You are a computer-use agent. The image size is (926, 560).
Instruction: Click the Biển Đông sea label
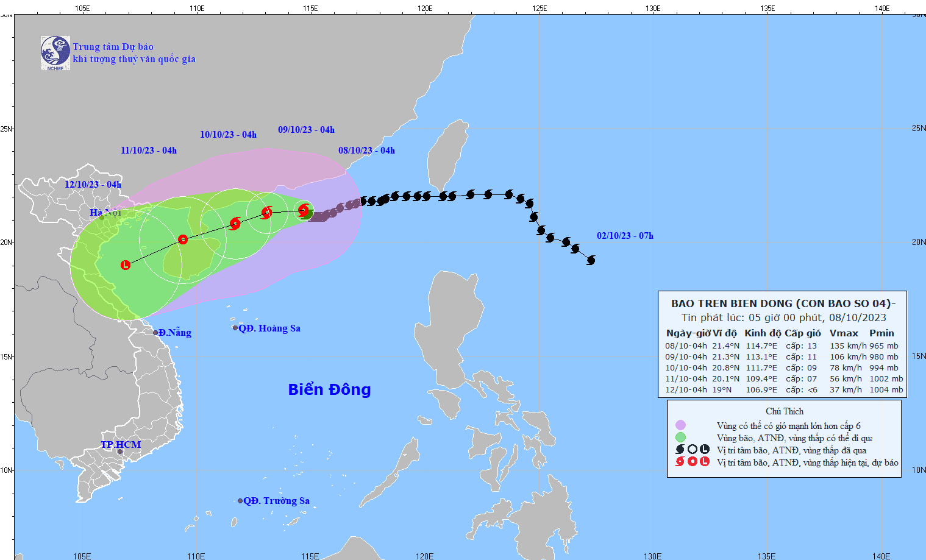point(329,389)
